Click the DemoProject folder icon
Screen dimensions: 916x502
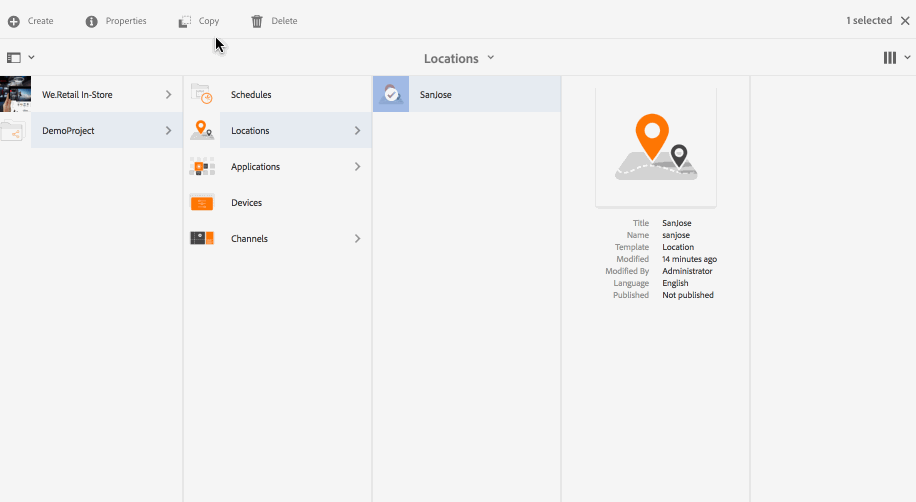13,130
